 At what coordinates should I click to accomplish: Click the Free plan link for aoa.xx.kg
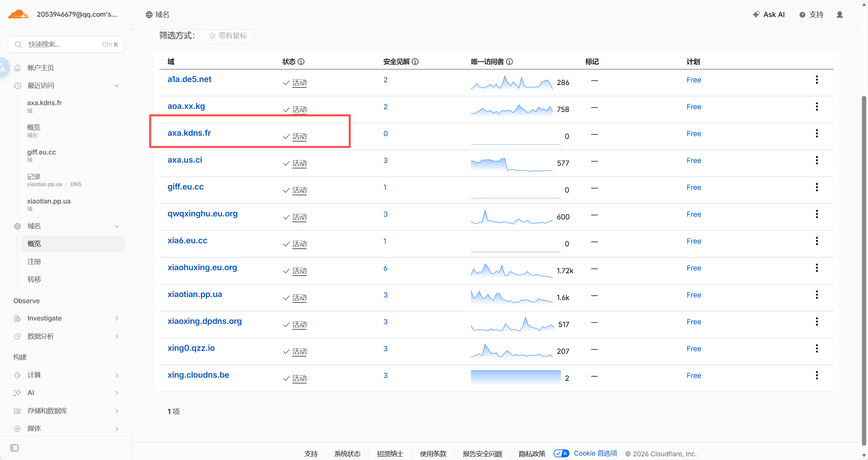point(694,107)
